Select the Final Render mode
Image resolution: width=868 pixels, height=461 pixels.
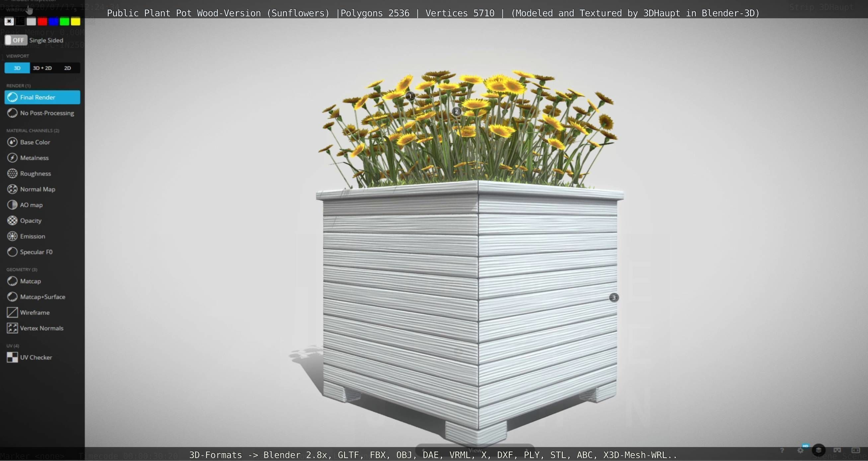[42, 97]
